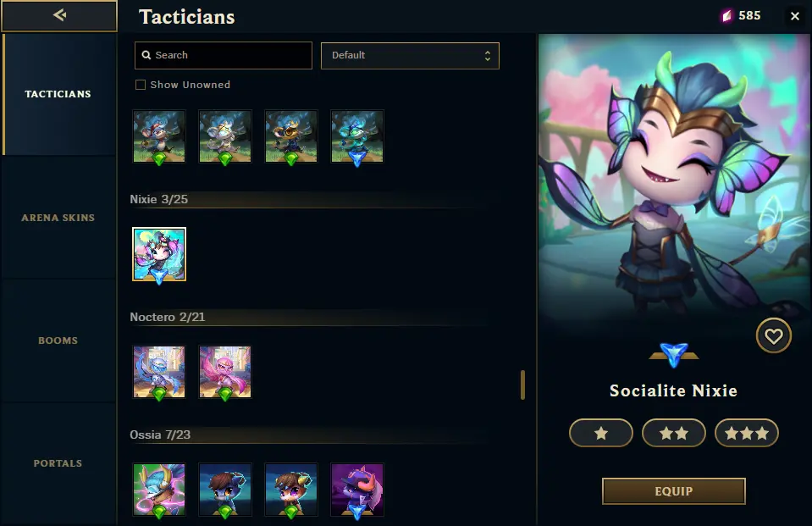Go to the Portals tab
The height and width of the screenshot is (526, 812).
(x=58, y=463)
